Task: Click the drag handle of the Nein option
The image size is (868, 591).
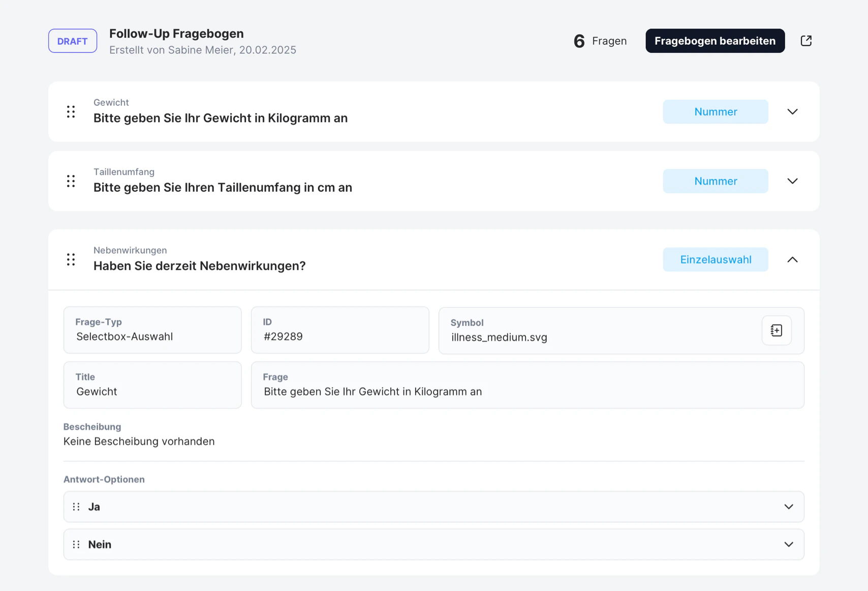Action: 76,544
